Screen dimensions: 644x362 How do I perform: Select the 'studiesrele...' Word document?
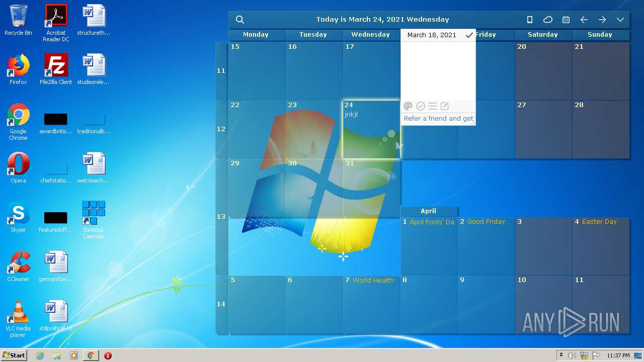tap(94, 69)
